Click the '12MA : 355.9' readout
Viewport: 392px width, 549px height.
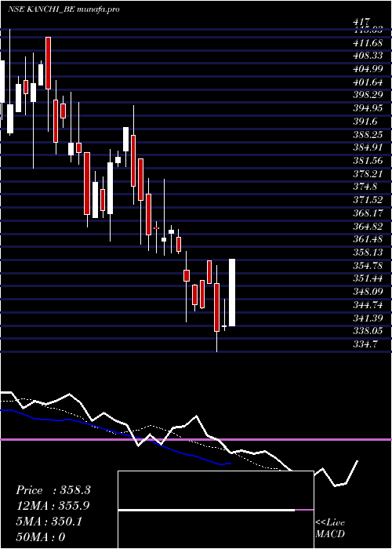pyautogui.click(x=53, y=506)
